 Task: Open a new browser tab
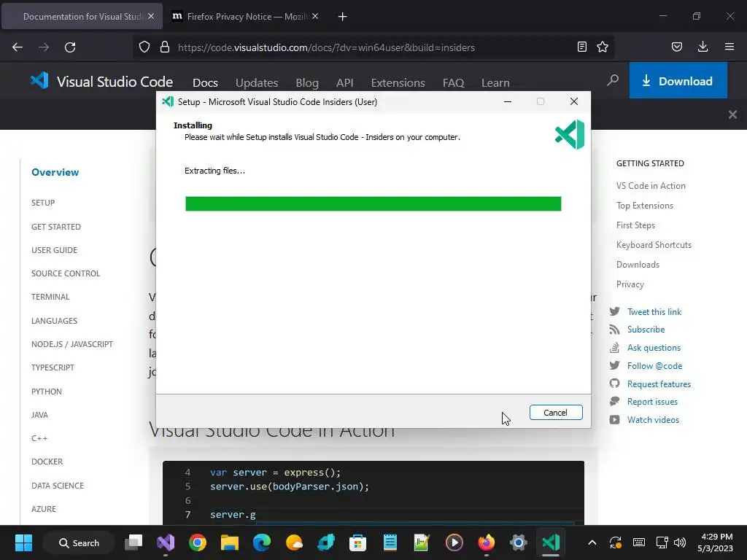click(343, 17)
